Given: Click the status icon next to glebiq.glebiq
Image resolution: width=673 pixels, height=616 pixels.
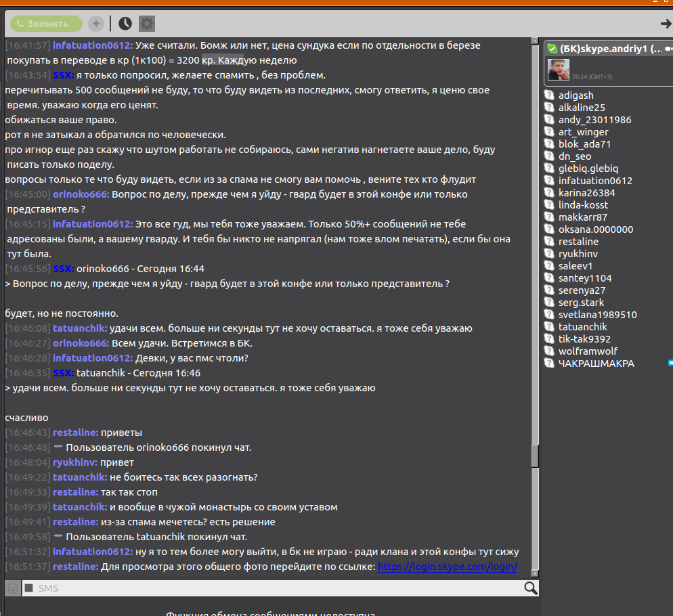Looking at the screenshot, I should 549,169.
